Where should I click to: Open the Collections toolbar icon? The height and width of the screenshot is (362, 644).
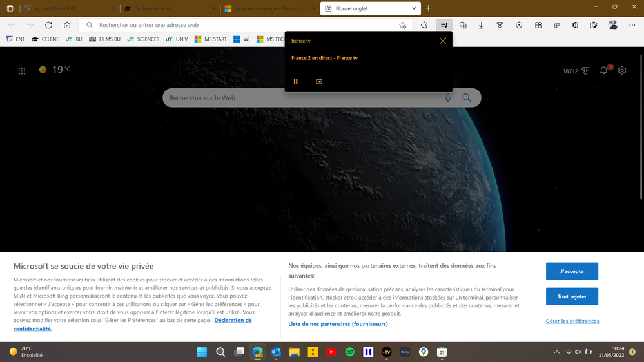[463, 25]
